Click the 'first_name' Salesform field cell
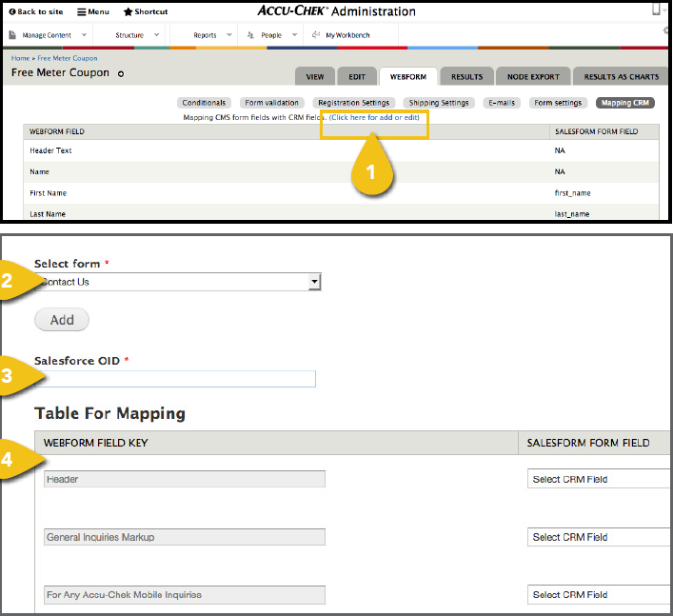Image resolution: width=673 pixels, height=616 pixels. tap(572, 193)
